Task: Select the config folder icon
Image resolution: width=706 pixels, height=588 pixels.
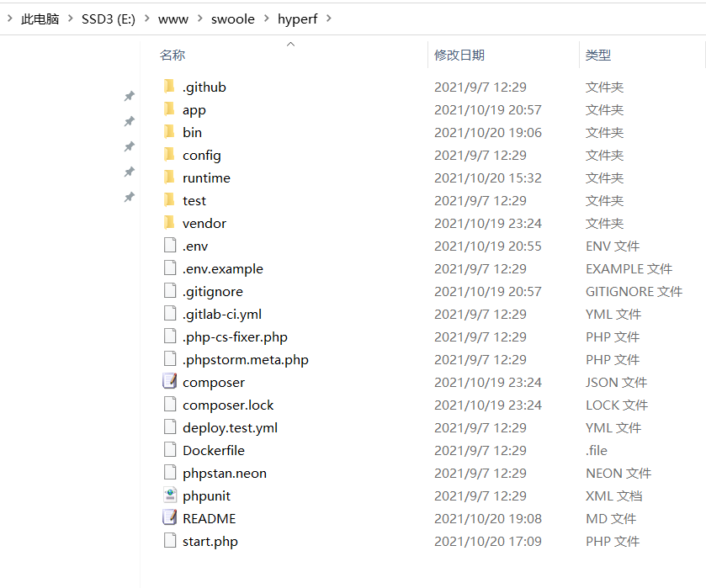Action: coord(170,155)
